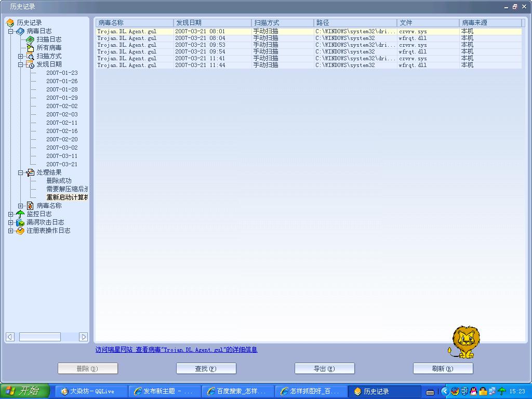The height and width of the screenshot is (399, 532).
Task: Select the 所有病毒 icon in tree
Action: (30, 48)
